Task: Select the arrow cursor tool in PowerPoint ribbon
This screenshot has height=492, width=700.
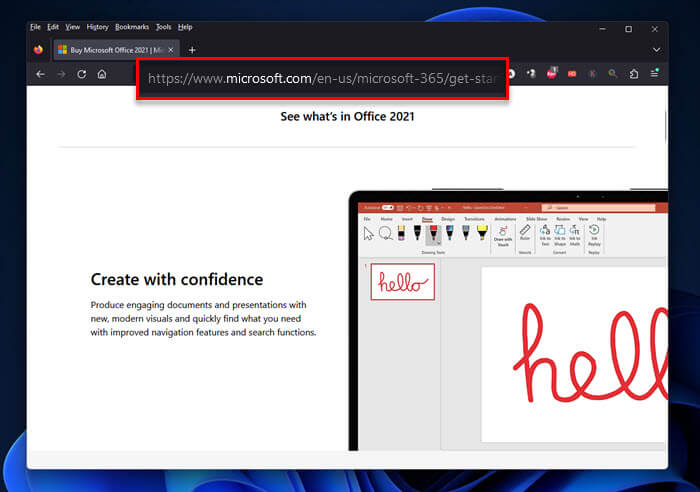Action: (368, 233)
